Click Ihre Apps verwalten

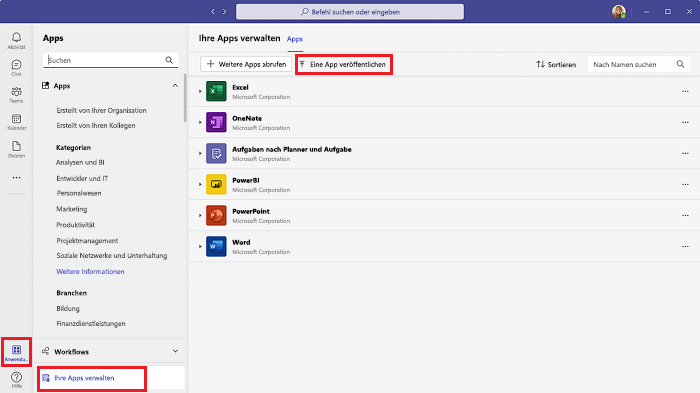pos(112,378)
